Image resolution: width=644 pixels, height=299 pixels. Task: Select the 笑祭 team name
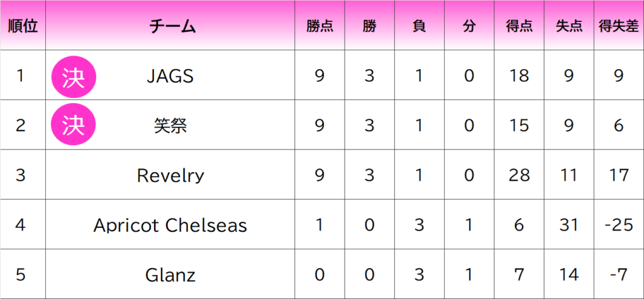pos(170,126)
